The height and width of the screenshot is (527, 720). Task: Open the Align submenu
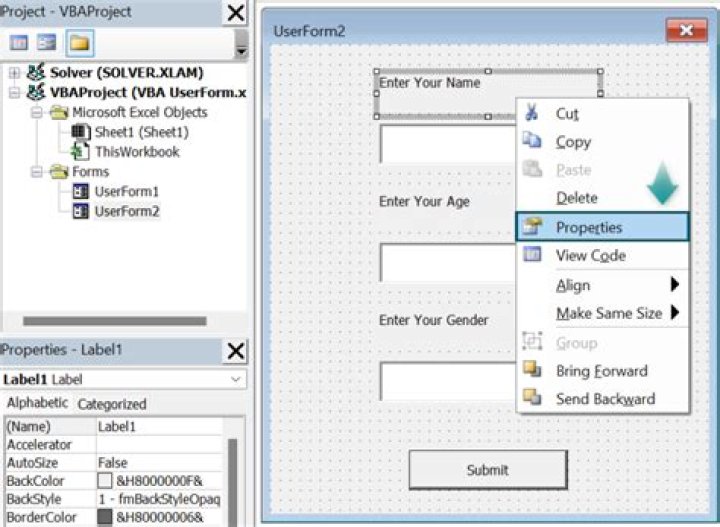602,286
